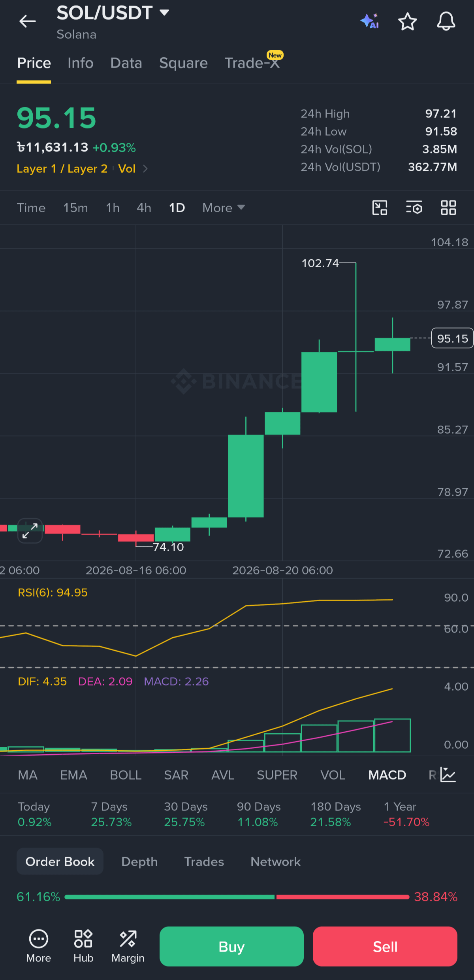Tap the Vol tag link
Viewport: 474px width, 980px height.
tap(127, 169)
